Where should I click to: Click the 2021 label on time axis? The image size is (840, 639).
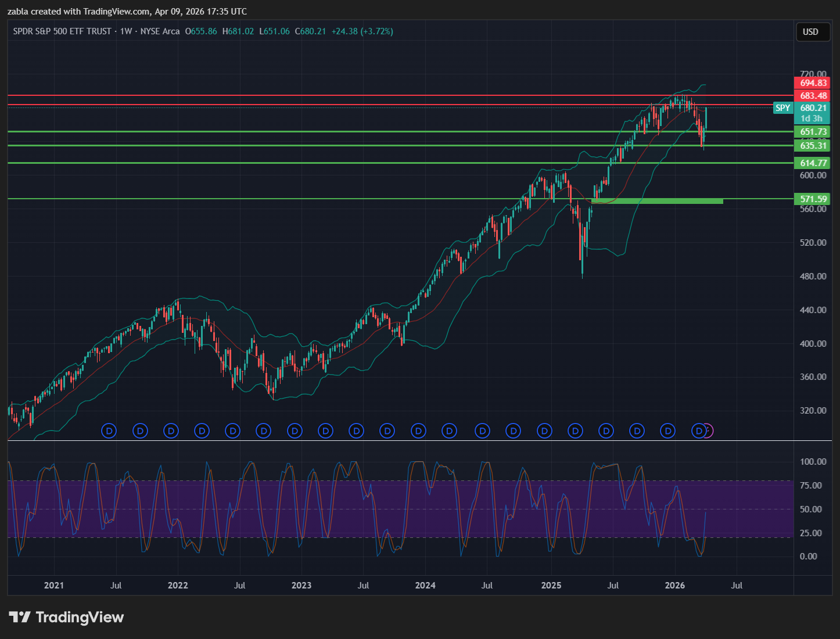click(x=54, y=586)
